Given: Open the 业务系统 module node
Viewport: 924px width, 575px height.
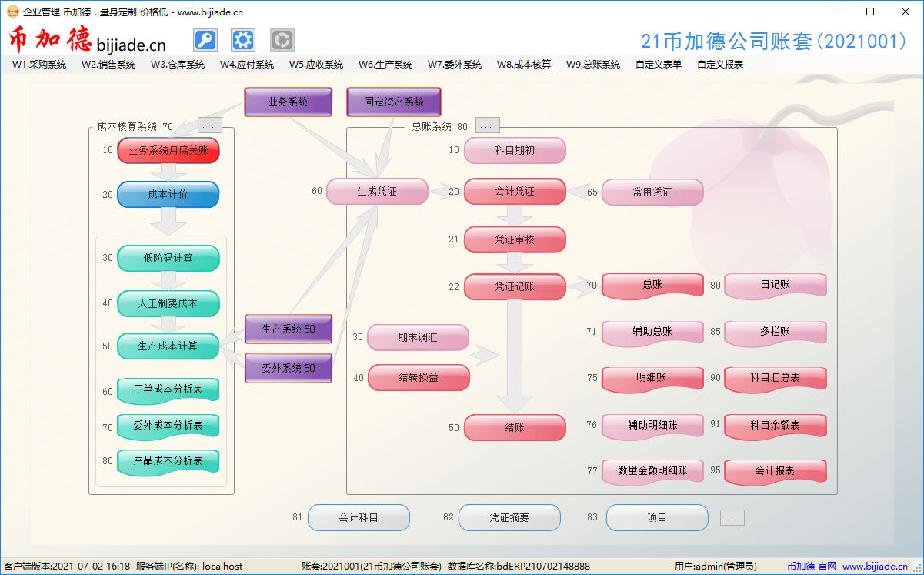Looking at the screenshot, I should [x=288, y=101].
